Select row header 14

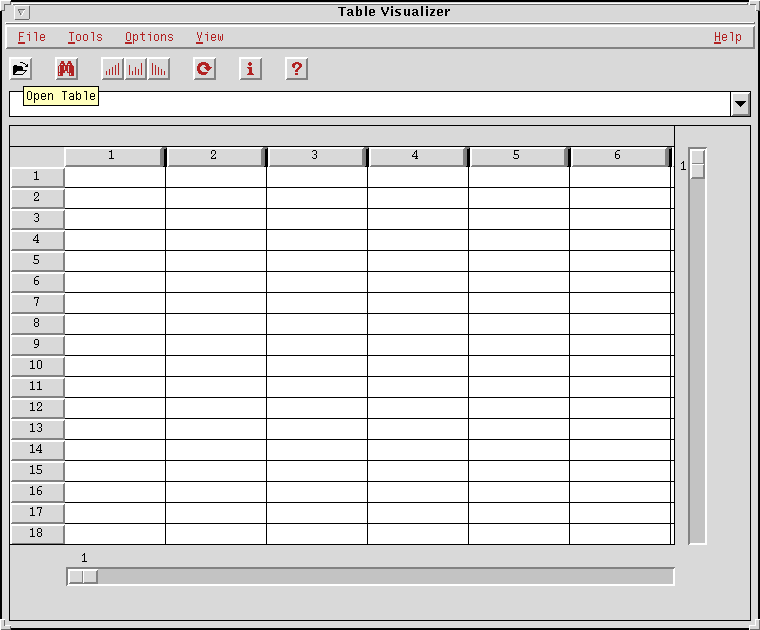click(37, 450)
